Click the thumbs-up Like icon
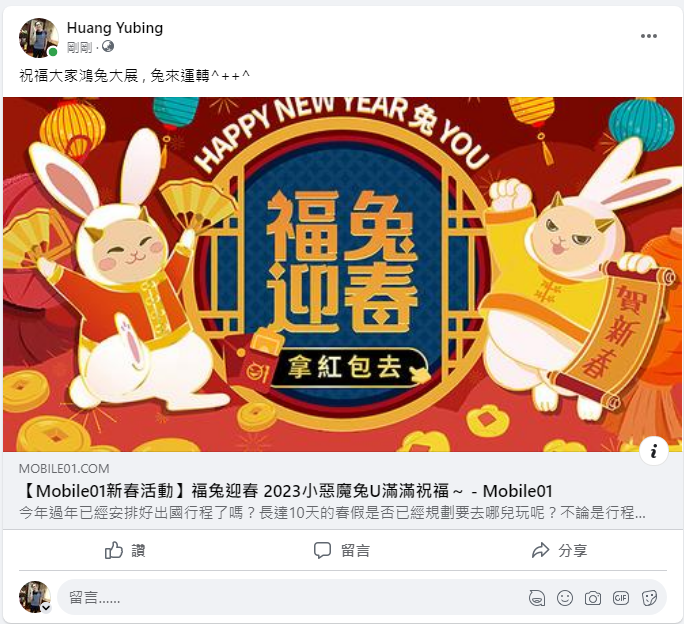 (x=114, y=550)
